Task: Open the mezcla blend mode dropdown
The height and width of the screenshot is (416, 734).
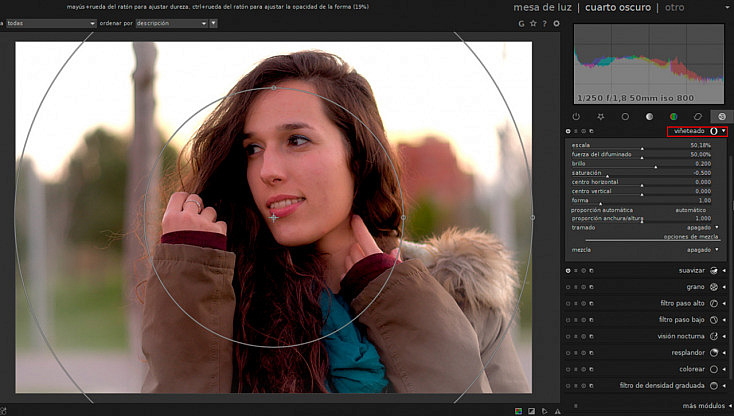Action: point(645,250)
